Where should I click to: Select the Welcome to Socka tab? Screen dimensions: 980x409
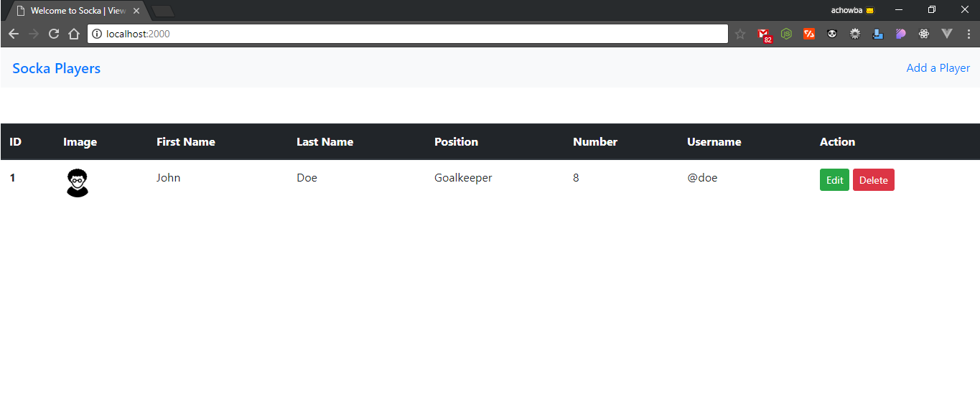(x=78, y=11)
